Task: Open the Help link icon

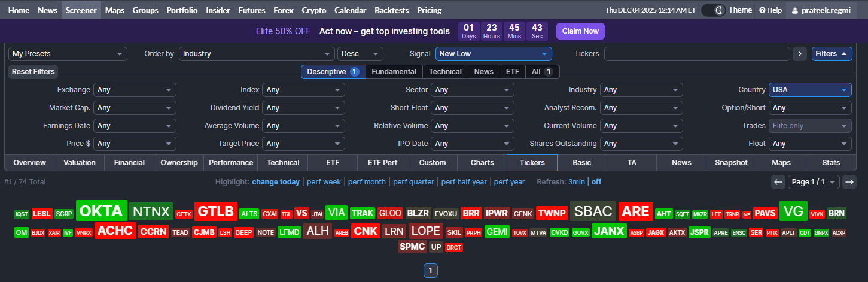Action: [x=770, y=10]
